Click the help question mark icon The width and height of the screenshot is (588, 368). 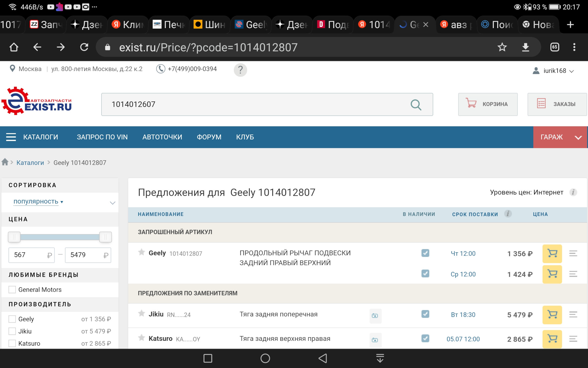pyautogui.click(x=240, y=70)
